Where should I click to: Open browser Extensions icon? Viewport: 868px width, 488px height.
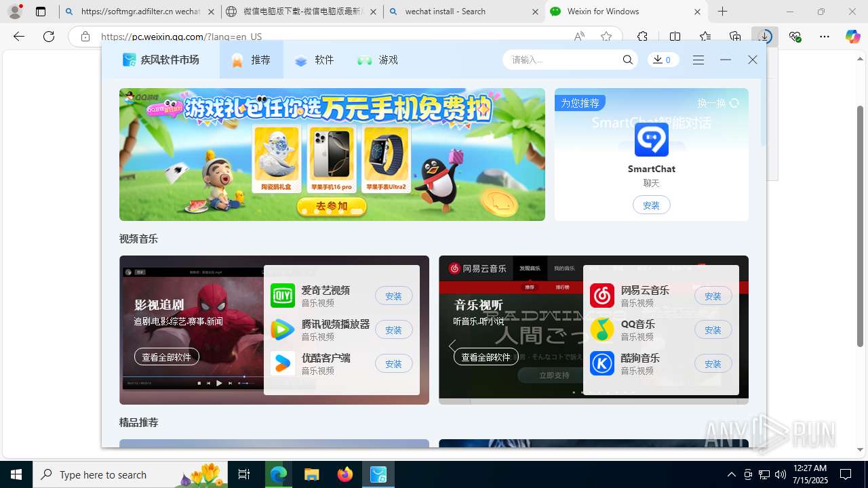click(x=642, y=37)
